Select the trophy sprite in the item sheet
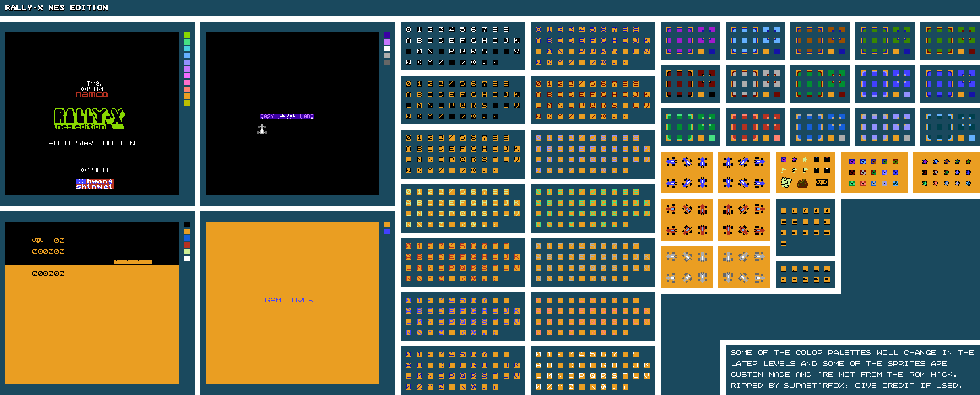This screenshot has height=395, width=980. click(x=822, y=182)
